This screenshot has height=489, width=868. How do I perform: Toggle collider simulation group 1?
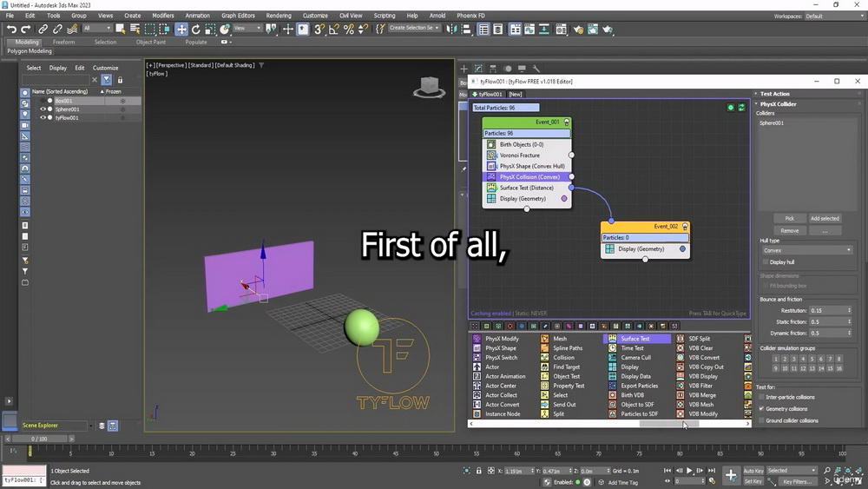coord(775,359)
